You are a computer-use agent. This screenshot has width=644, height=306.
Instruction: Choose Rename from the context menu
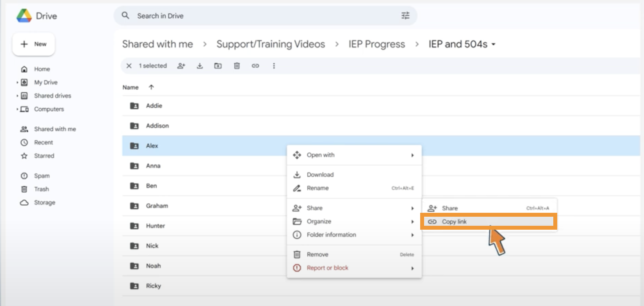click(318, 188)
